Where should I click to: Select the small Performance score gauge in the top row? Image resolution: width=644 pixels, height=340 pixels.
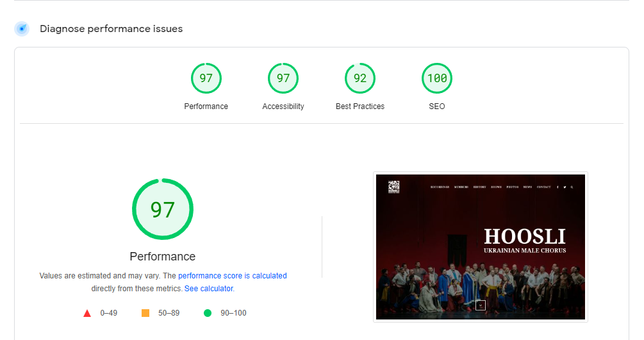(x=206, y=79)
